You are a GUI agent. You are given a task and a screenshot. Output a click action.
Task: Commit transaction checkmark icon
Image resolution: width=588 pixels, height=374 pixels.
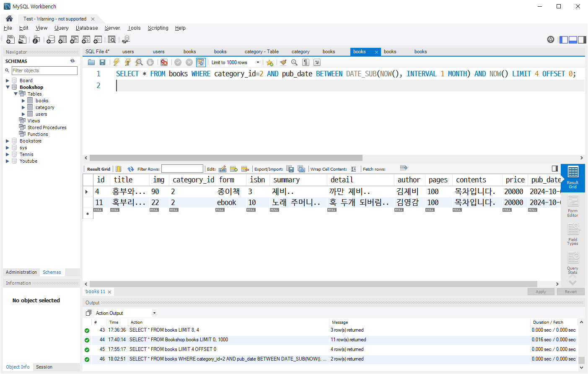click(x=178, y=62)
